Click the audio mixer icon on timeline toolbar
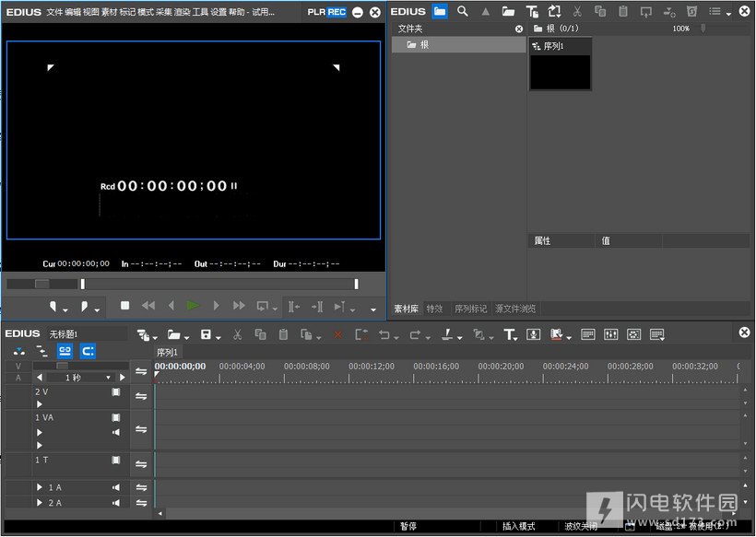 610,335
